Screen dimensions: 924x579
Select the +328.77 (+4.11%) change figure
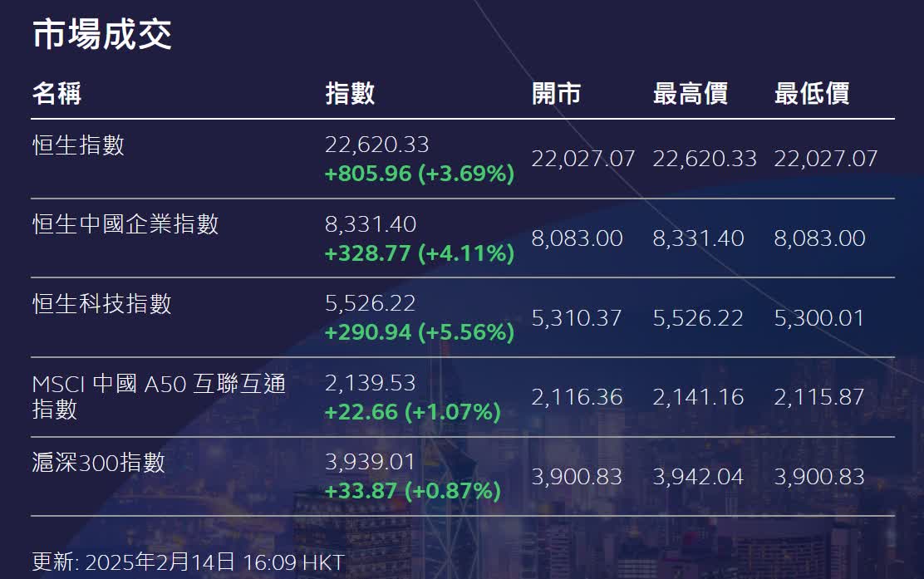[x=420, y=253]
